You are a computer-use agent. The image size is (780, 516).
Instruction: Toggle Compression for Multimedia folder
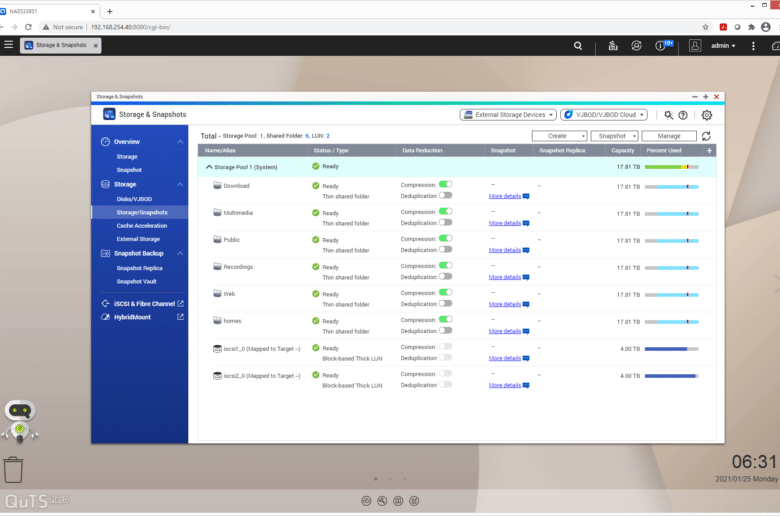445,211
